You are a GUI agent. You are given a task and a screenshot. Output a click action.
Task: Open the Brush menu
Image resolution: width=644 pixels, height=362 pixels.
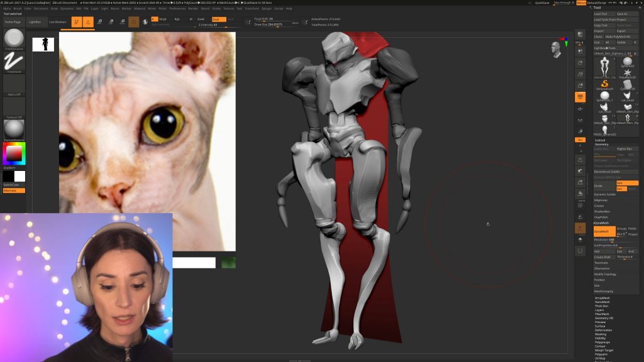pos(18,8)
